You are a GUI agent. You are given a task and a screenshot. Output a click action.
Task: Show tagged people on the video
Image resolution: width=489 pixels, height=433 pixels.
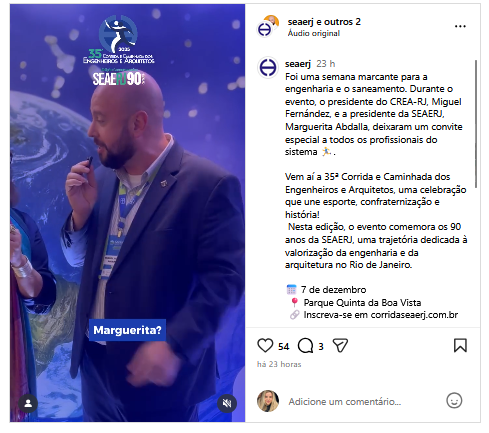(x=28, y=403)
